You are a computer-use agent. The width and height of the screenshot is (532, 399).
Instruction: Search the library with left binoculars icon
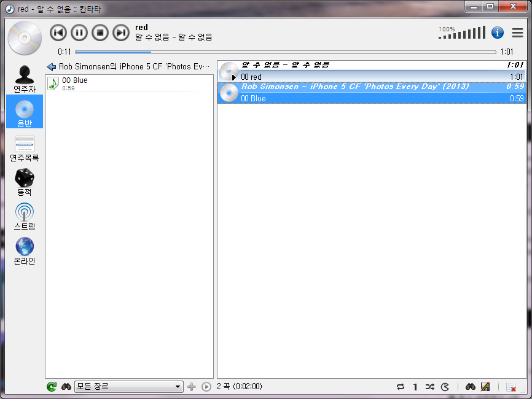(x=66, y=387)
